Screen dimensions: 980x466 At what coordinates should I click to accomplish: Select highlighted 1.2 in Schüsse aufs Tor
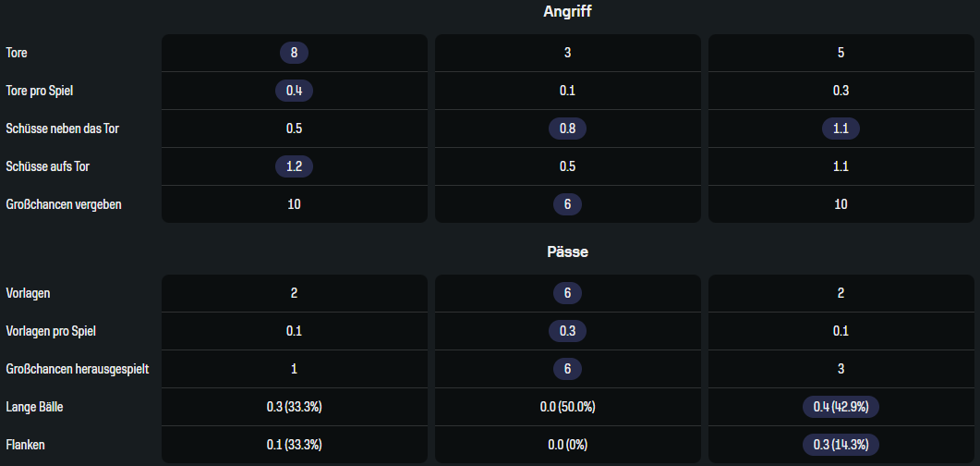tap(294, 166)
